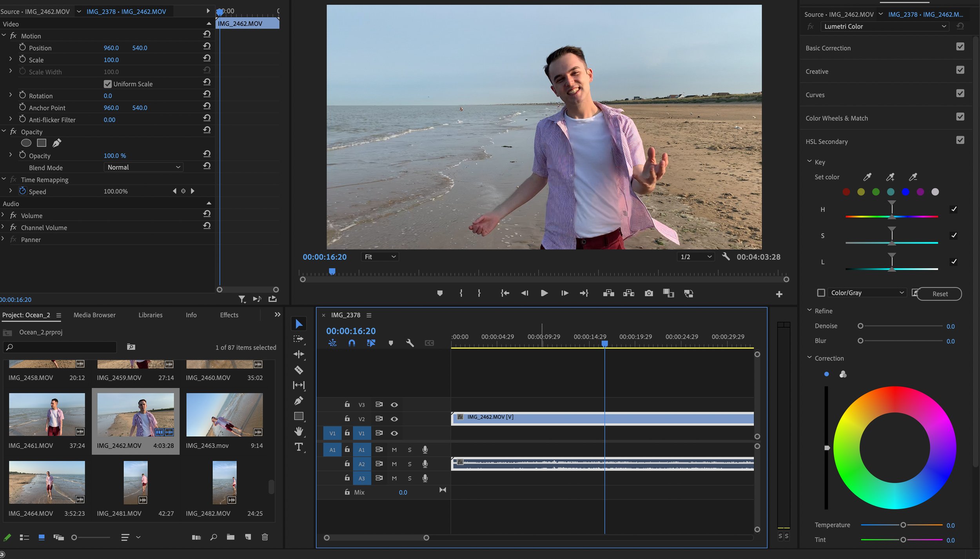Collapse the Motion effect section

(x=4, y=35)
